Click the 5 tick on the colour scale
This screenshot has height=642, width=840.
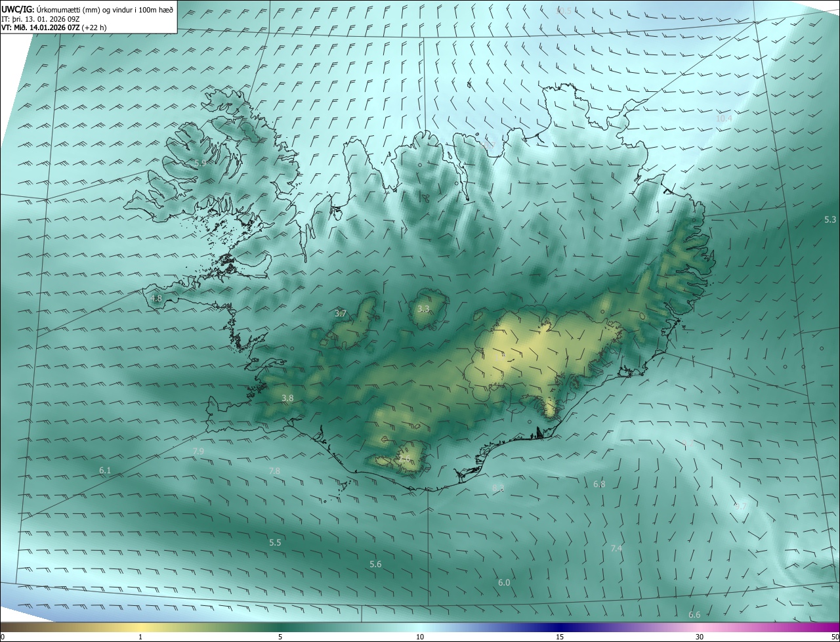coord(280,637)
